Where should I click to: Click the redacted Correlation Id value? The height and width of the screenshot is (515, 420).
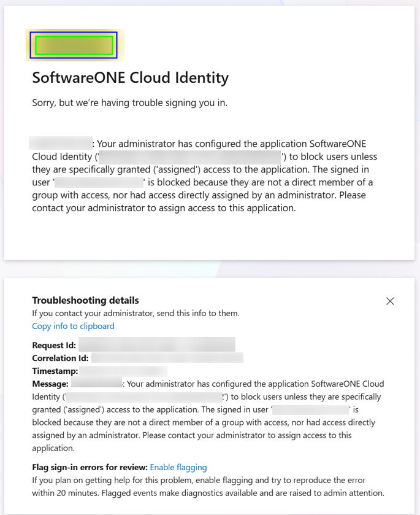click(167, 358)
